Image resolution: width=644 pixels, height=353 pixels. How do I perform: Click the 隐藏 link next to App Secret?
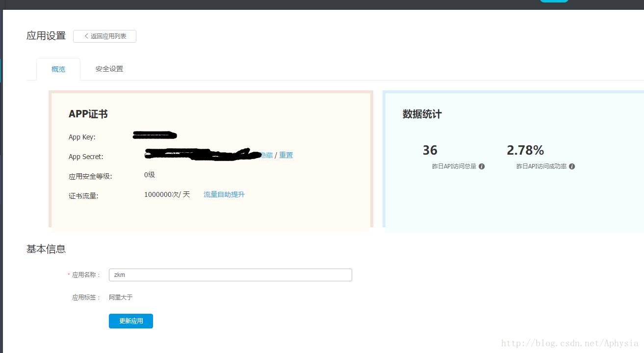(266, 155)
